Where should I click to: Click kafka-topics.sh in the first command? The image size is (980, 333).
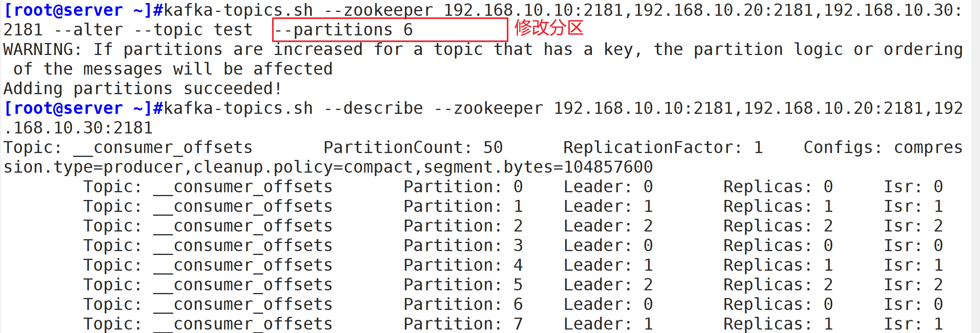238,10
